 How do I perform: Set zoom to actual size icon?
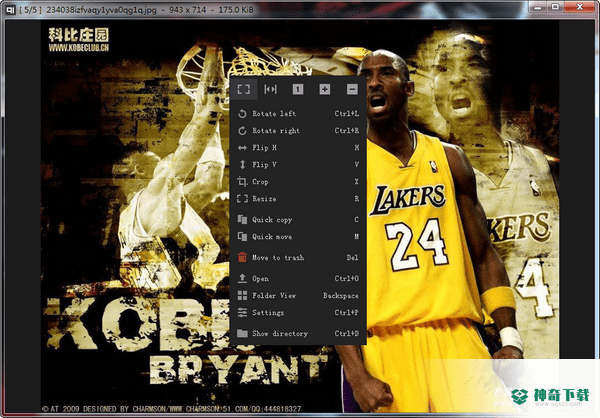[298, 89]
